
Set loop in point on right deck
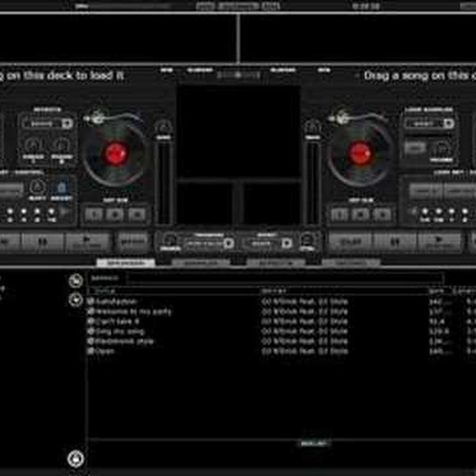click(x=425, y=191)
